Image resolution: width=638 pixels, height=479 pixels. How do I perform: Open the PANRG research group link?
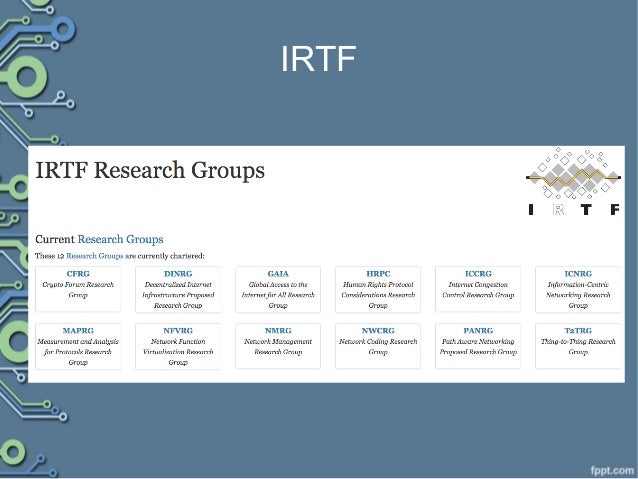[x=478, y=330]
